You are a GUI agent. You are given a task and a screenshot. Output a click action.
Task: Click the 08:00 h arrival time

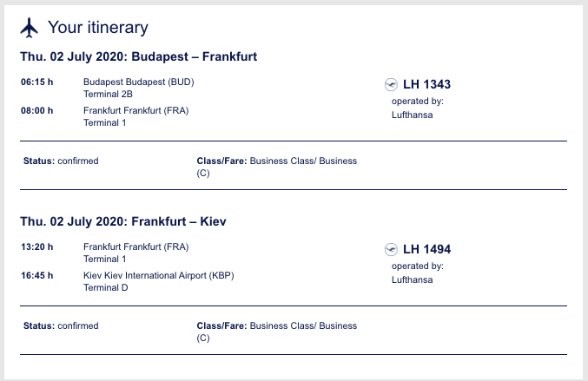(x=36, y=110)
